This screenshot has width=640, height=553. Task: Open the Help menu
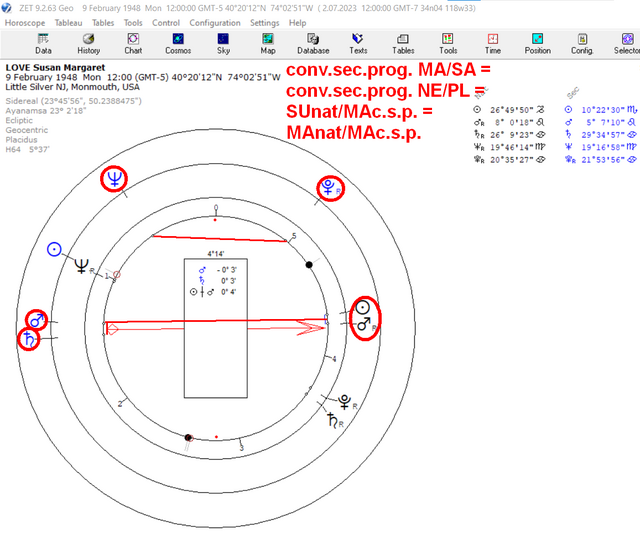click(x=298, y=23)
